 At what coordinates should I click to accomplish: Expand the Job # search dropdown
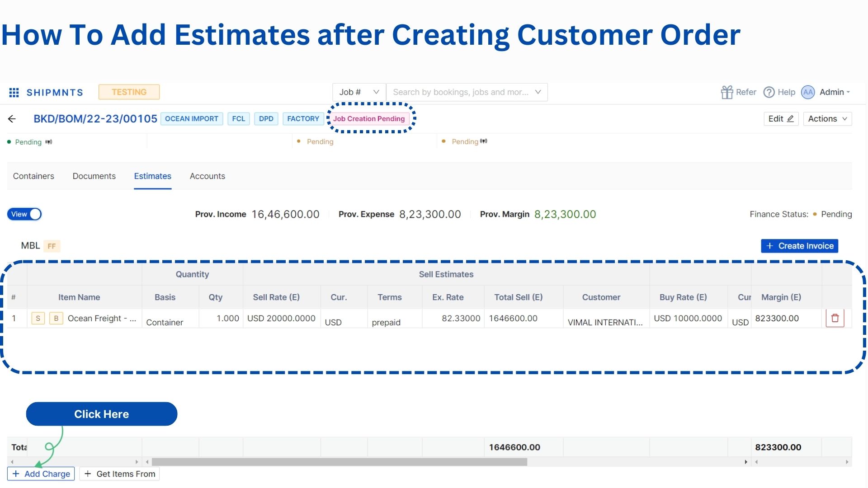[x=376, y=92]
